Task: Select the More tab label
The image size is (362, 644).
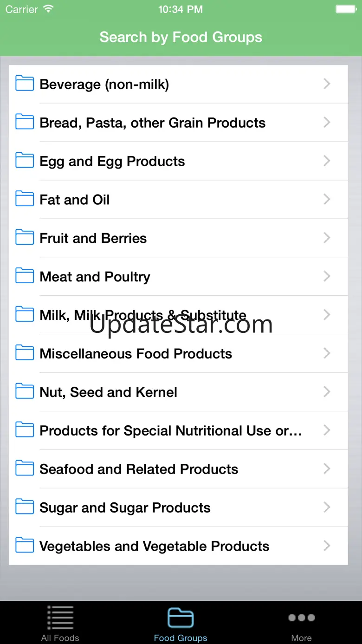Action: click(301, 638)
